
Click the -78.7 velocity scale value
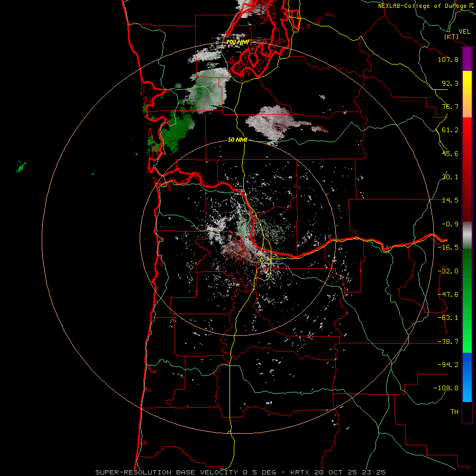448,342
